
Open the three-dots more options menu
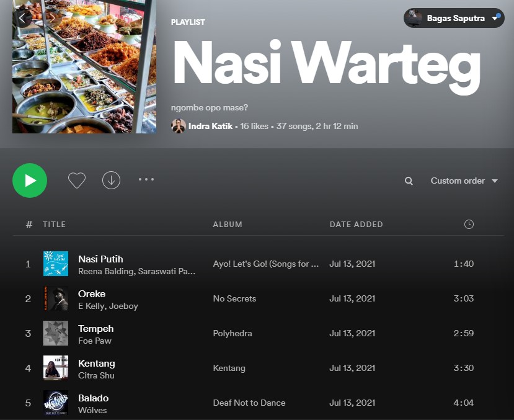click(x=146, y=179)
